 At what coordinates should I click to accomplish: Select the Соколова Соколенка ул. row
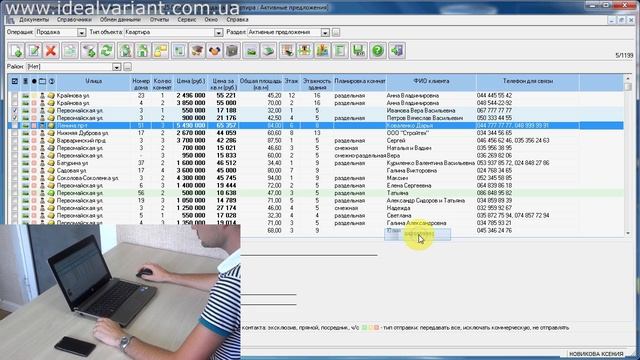pos(316,178)
